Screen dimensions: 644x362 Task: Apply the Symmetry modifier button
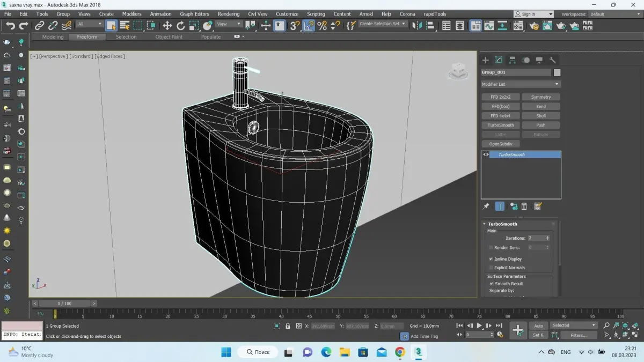(x=540, y=97)
